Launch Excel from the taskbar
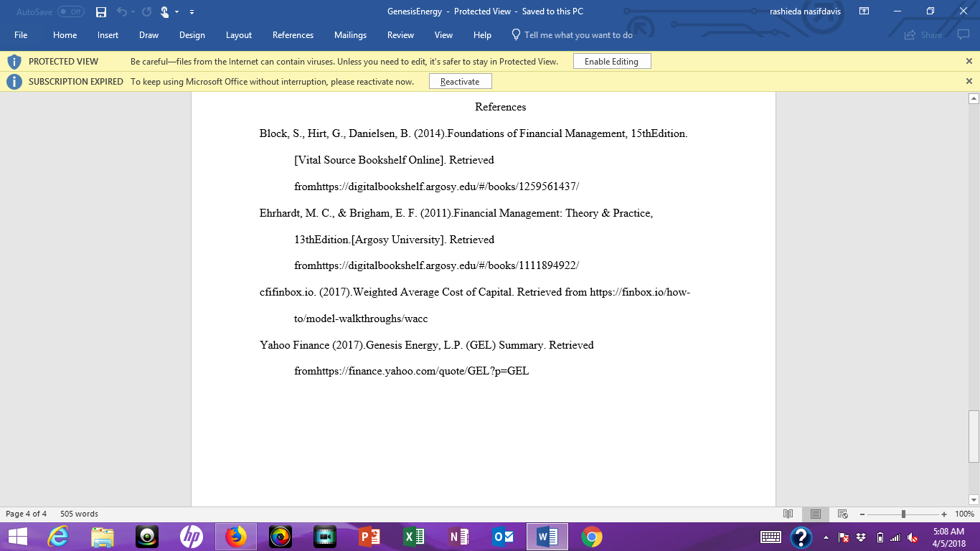The width and height of the screenshot is (980, 551). (413, 537)
